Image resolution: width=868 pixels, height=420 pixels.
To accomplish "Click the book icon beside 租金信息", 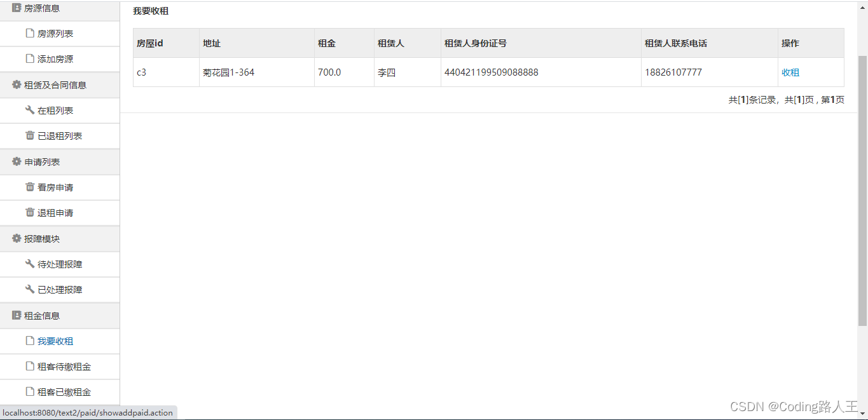I will click(17, 315).
